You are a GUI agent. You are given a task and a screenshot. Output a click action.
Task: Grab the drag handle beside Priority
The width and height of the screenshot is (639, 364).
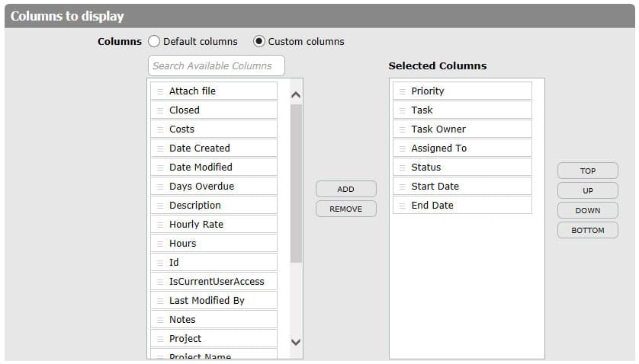[x=402, y=91]
